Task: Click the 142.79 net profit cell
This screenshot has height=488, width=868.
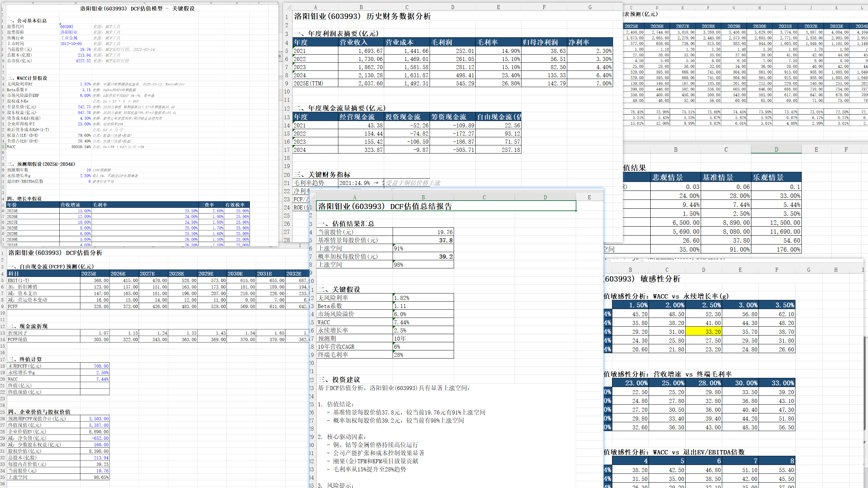Action: click(x=544, y=83)
